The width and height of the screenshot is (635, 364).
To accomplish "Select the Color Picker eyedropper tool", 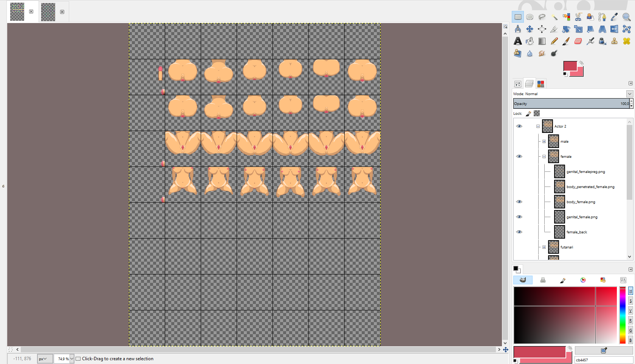I will 615,17.
